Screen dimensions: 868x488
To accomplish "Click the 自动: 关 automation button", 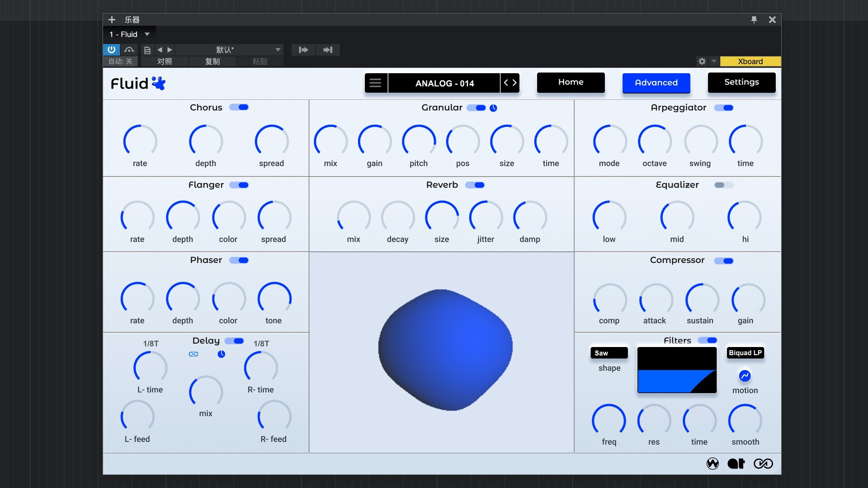I will [121, 61].
